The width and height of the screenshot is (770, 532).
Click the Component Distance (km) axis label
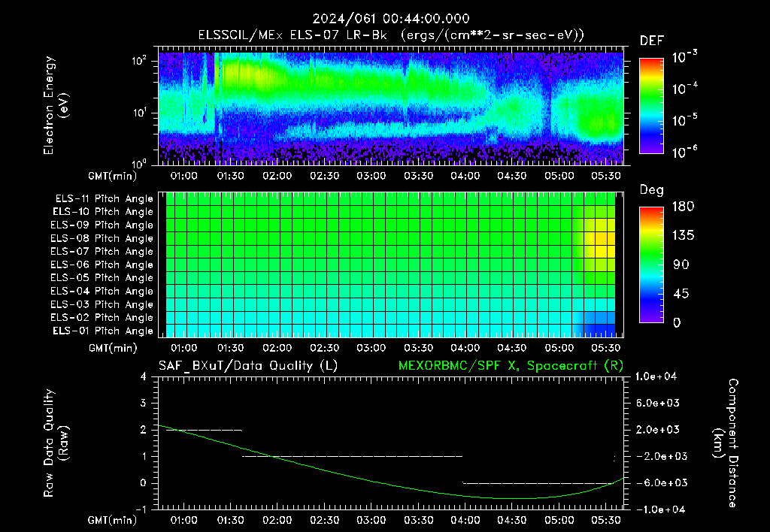[726, 443]
